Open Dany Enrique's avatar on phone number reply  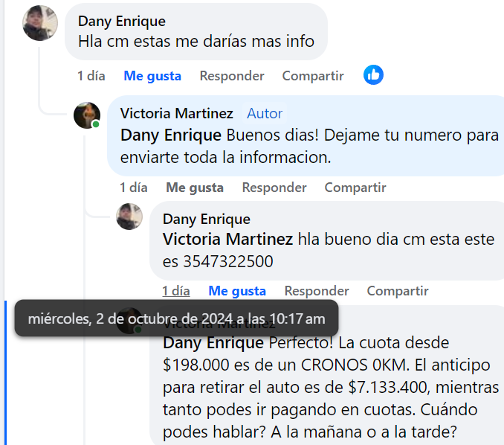(129, 217)
